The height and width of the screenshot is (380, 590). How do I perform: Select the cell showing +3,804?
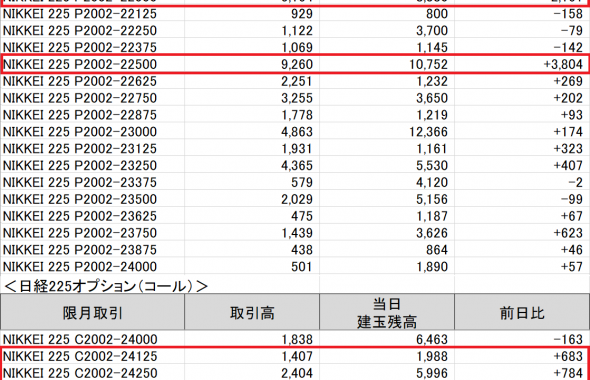pyautogui.click(x=563, y=64)
